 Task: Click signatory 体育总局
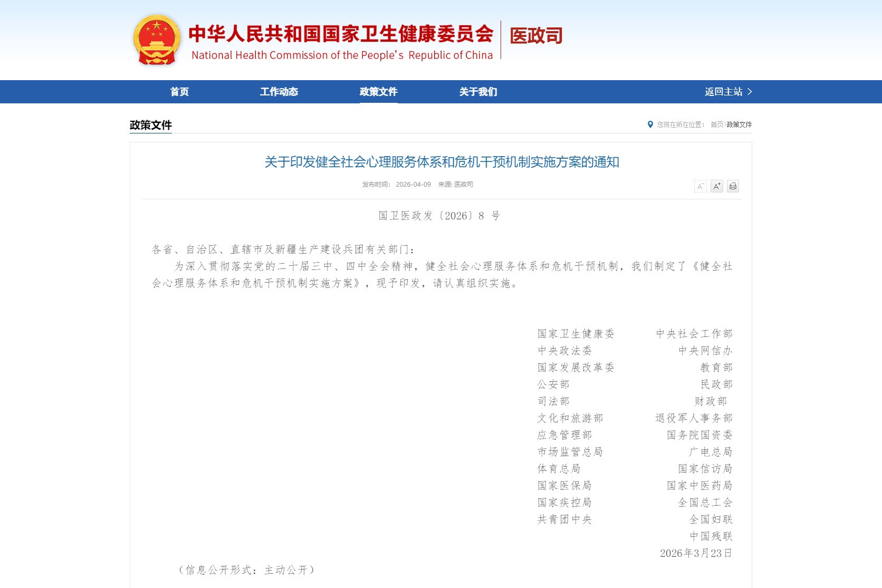tap(559, 469)
